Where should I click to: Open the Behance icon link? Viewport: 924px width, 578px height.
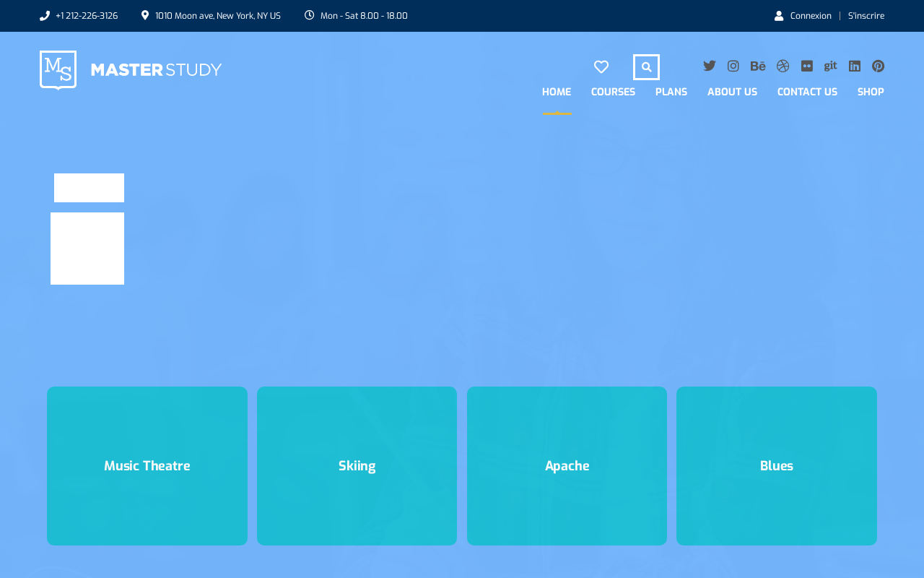758,66
